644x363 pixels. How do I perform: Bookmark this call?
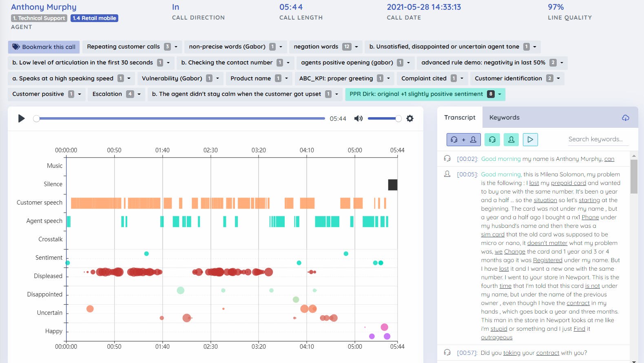44,47
